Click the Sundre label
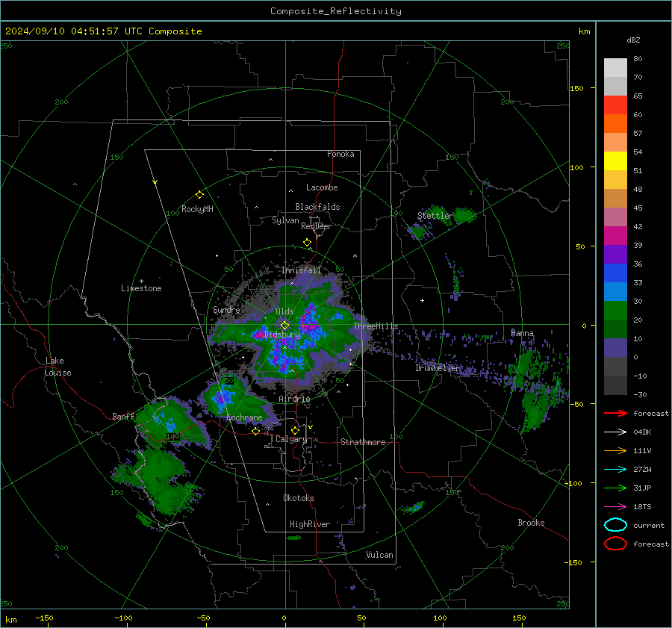Viewport: 672px width, 628px height. 226,310
